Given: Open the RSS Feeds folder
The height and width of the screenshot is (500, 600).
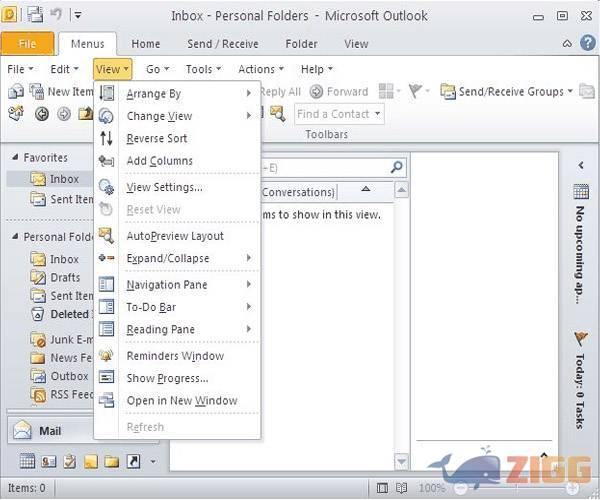Looking at the screenshot, I should (61, 394).
